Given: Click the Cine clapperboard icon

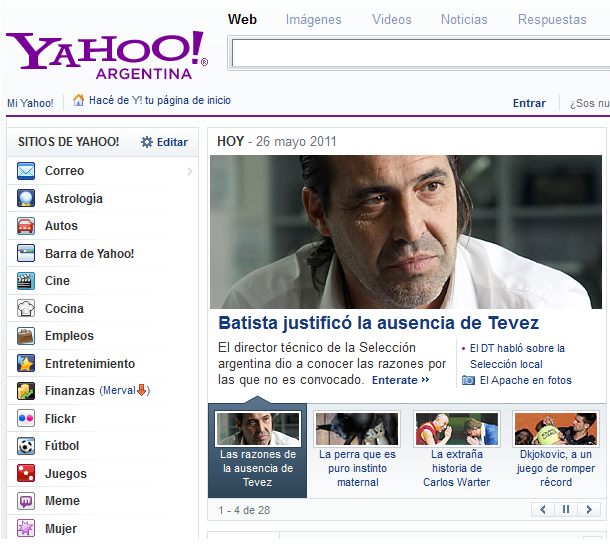Looking at the screenshot, I should pos(26,281).
